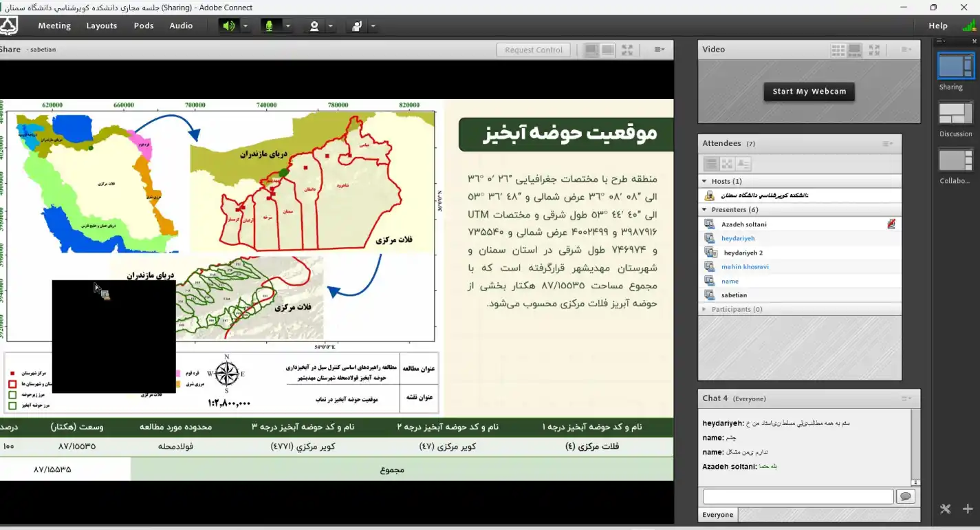Click the chat scrollbar down arrow
Screen dimensions: 980x530
915,483
